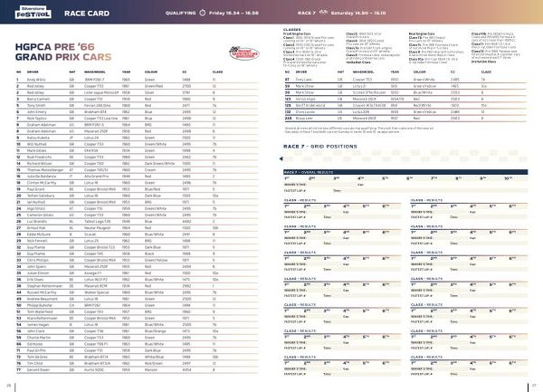Click the clock icon beside Qualifying
The height and width of the screenshot is (392, 543).
pos(203,13)
